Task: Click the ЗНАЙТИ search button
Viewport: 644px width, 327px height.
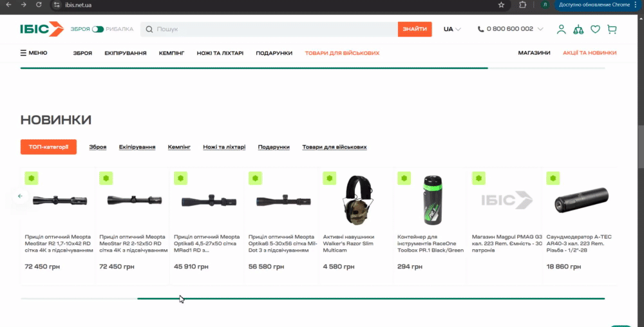Action: [415, 29]
